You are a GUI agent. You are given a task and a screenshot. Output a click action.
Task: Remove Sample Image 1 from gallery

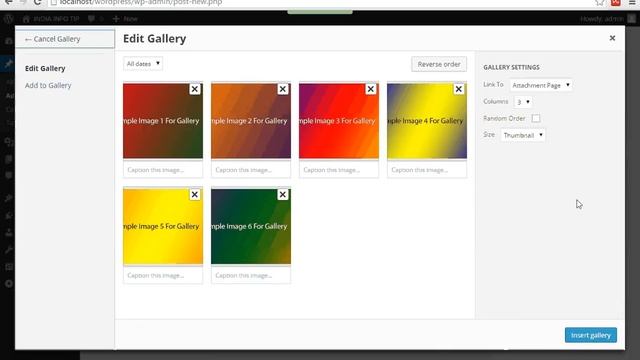(195, 89)
